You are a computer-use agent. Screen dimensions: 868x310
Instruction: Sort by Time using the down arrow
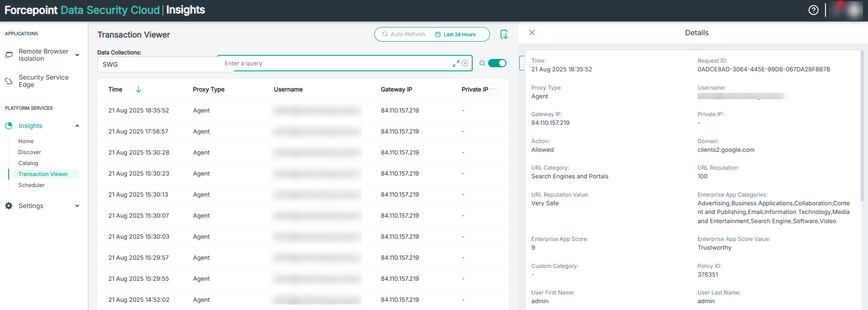[x=138, y=90]
